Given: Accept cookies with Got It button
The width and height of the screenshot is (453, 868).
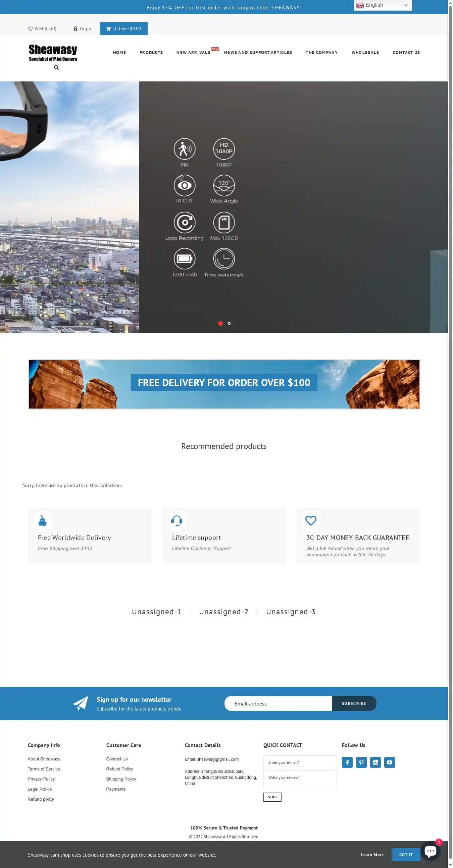Looking at the screenshot, I should pyautogui.click(x=405, y=855).
